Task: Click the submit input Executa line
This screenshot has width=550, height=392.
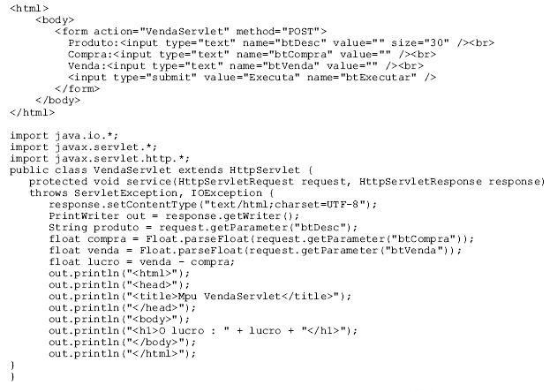Action: click(x=252, y=78)
